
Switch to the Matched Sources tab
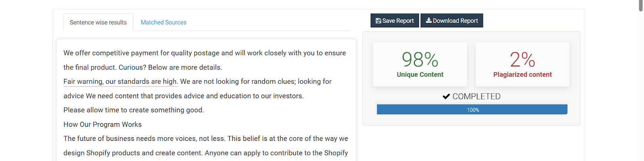pyautogui.click(x=163, y=23)
